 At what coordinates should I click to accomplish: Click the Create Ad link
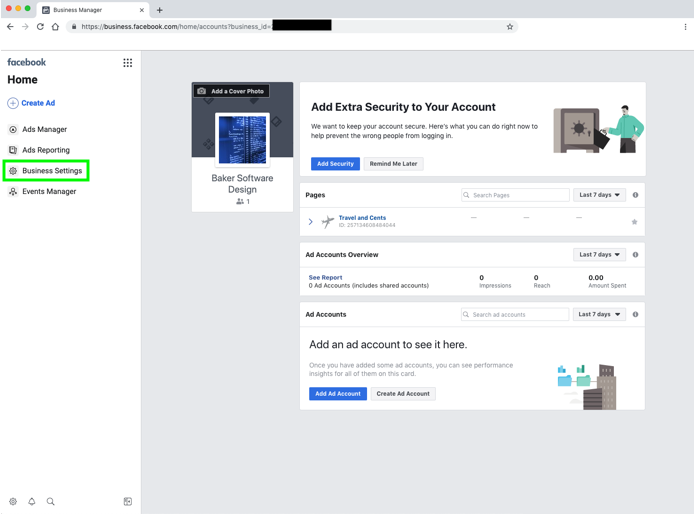pyautogui.click(x=38, y=103)
